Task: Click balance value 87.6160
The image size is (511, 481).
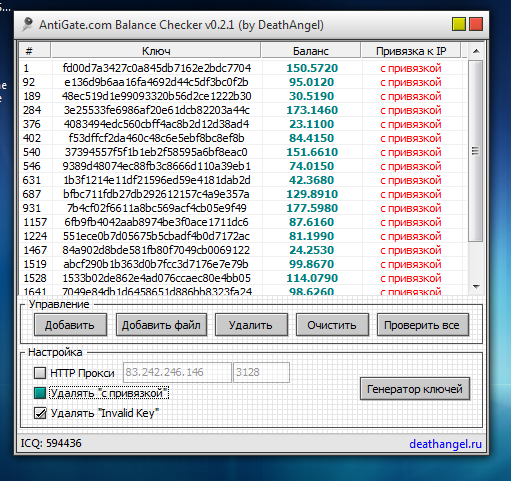Action: pyautogui.click(x=311, y=222)
